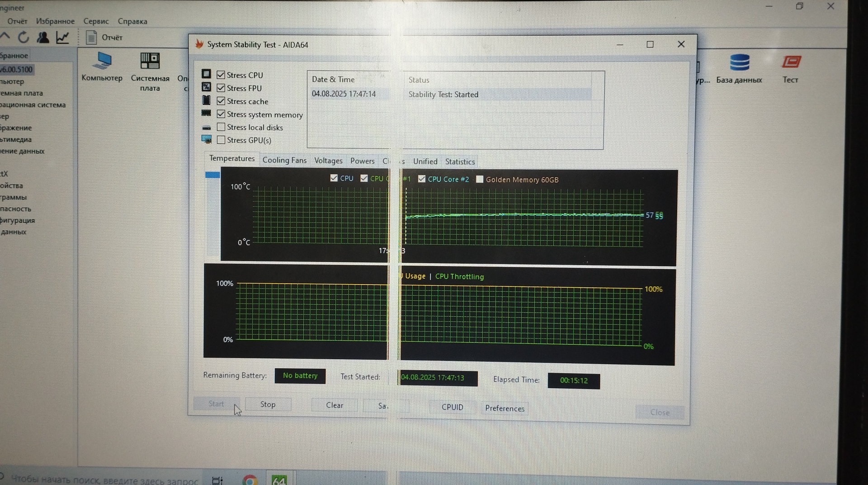Click the Preferences button
This screenshot has width=868, height=485.
pyautogui.click(x=505, y=408)
